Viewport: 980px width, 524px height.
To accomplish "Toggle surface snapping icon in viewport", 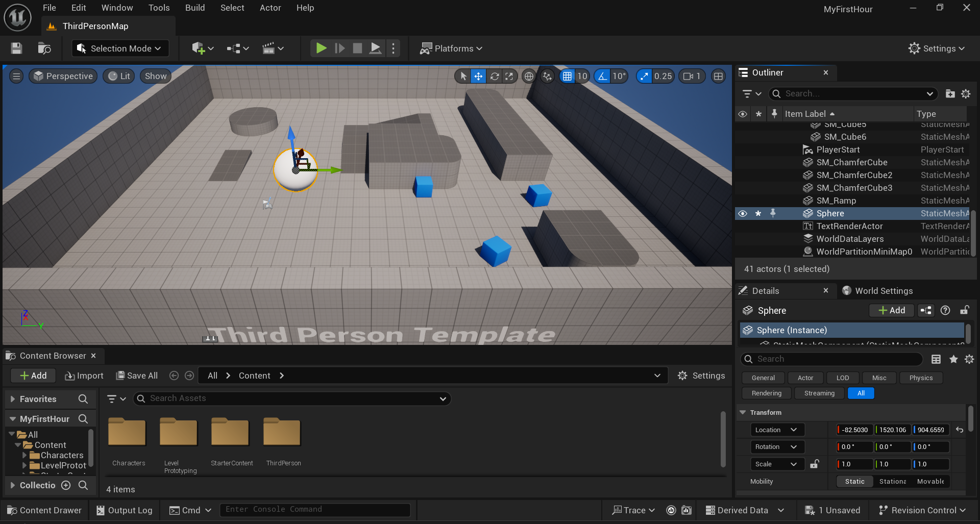I will click(x=547, y=76).
